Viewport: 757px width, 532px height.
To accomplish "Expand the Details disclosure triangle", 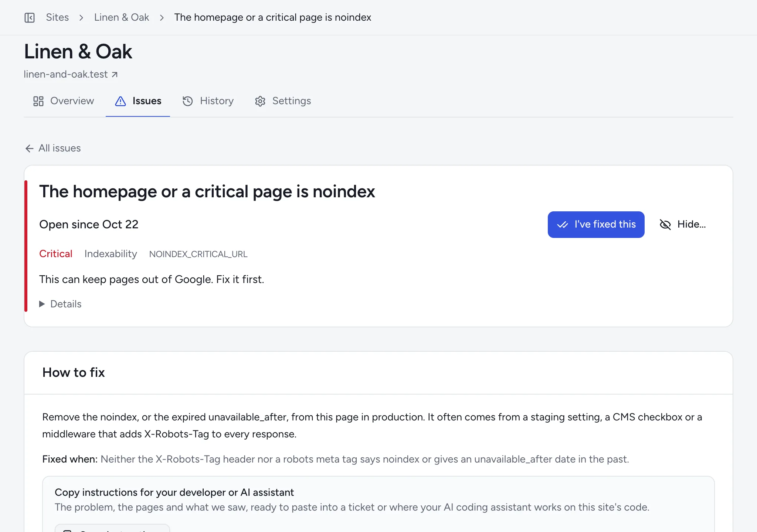I will (42, 304).
